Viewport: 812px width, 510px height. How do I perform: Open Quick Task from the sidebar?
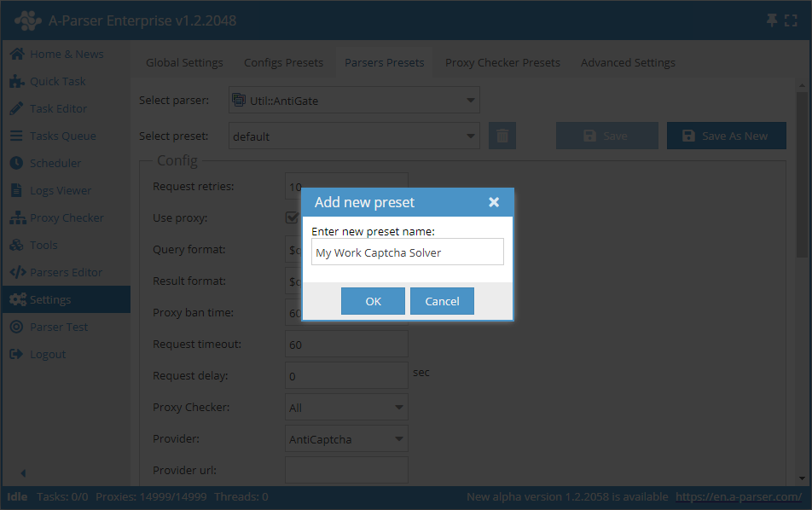pyautogui.click(x=16, y=81)
